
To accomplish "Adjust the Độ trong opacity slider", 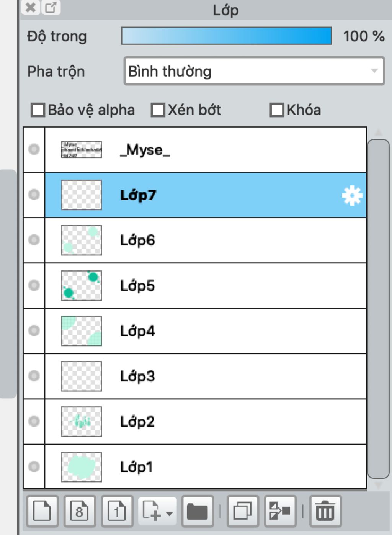I will [227, 36].
